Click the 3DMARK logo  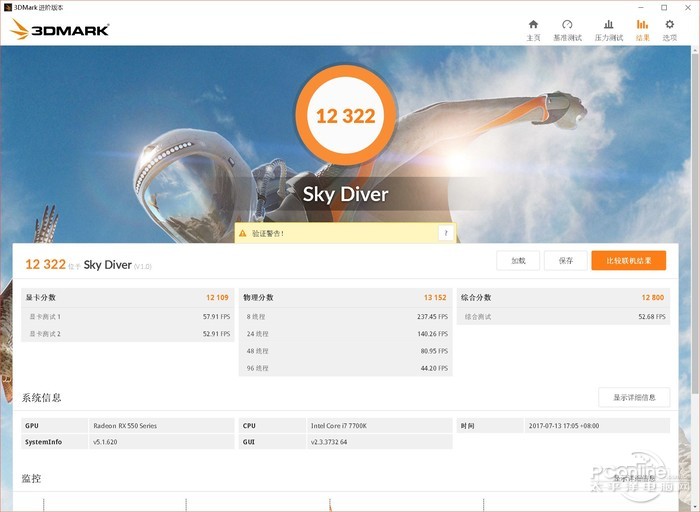tap(60, 29)
